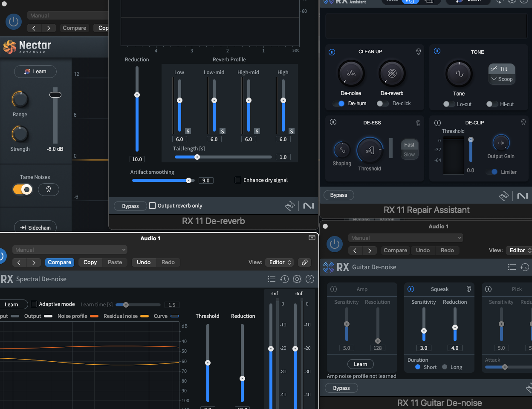
Task: Click Bypass in RX 11 Repair Assistant
Action: point(339,195)
